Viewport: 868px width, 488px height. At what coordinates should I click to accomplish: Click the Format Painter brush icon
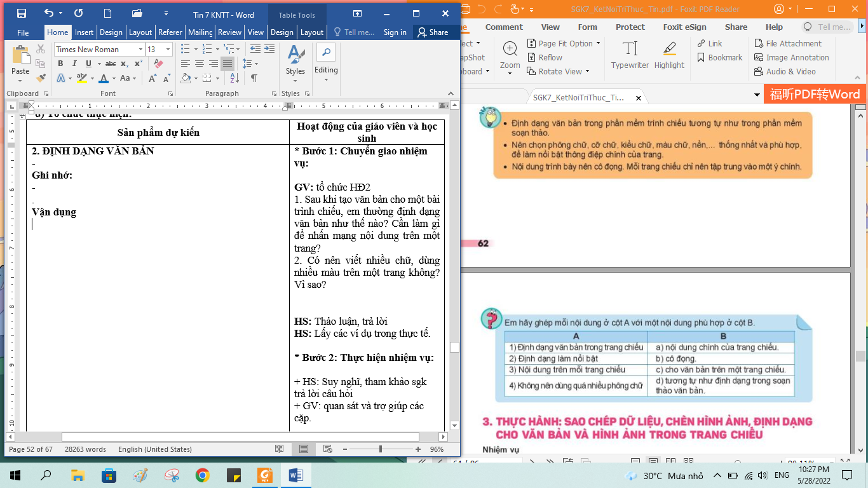41,78
